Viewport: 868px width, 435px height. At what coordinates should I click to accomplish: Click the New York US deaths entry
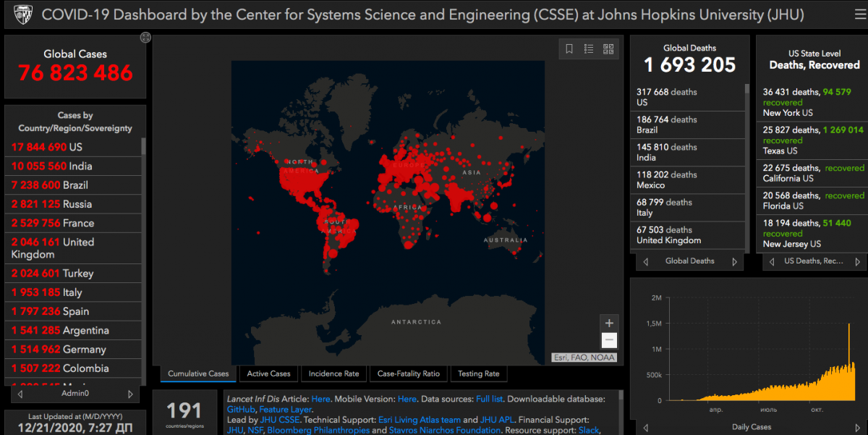(x=813, y=102)
